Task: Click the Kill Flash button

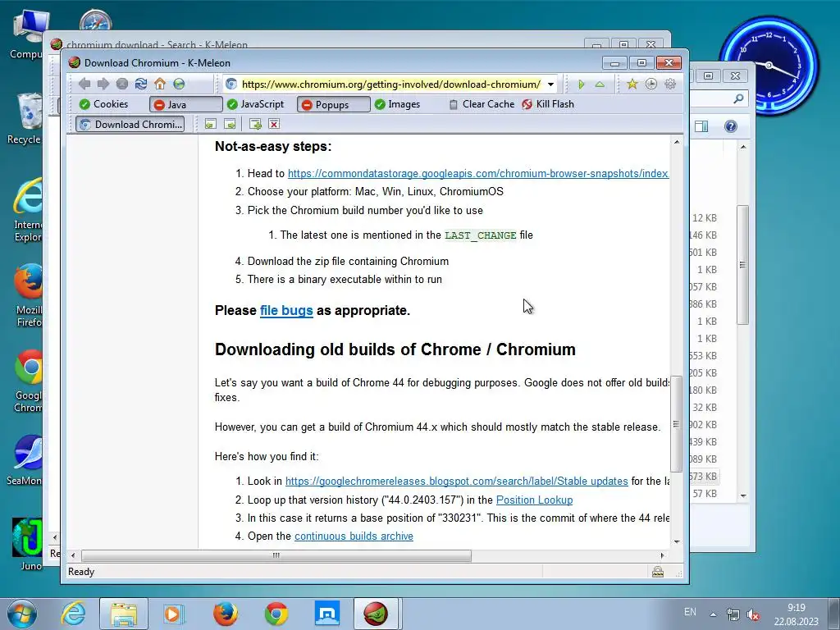Action: pyautogui.click(x=548, y=104)
